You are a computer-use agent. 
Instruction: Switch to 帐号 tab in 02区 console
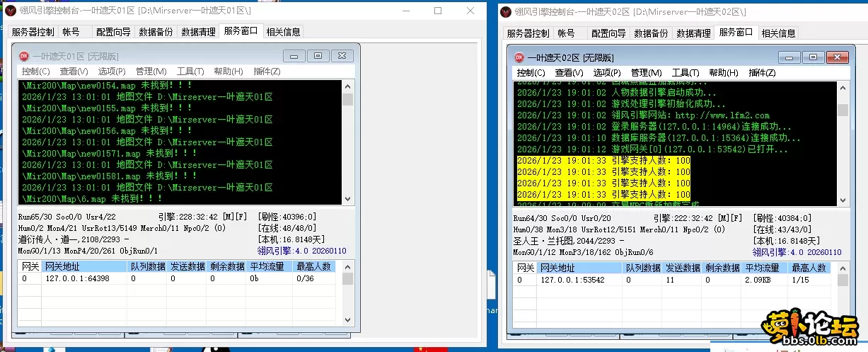tap(567, 33)
